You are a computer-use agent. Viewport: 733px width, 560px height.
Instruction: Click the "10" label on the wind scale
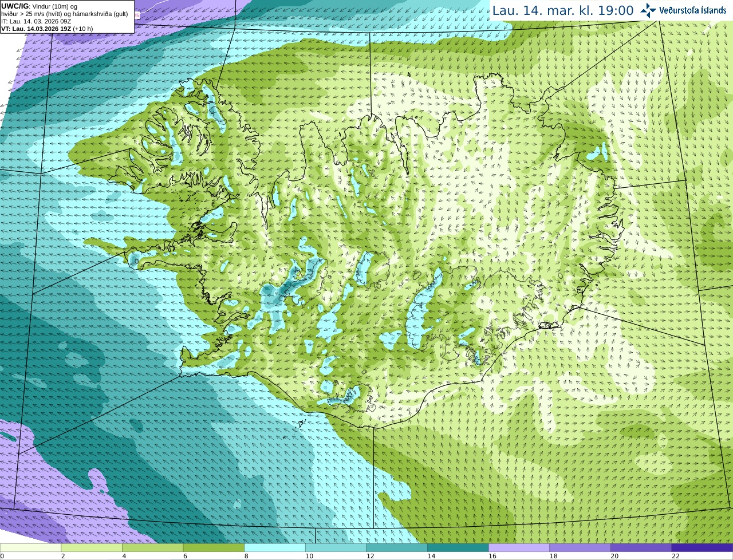coord(309,556)
